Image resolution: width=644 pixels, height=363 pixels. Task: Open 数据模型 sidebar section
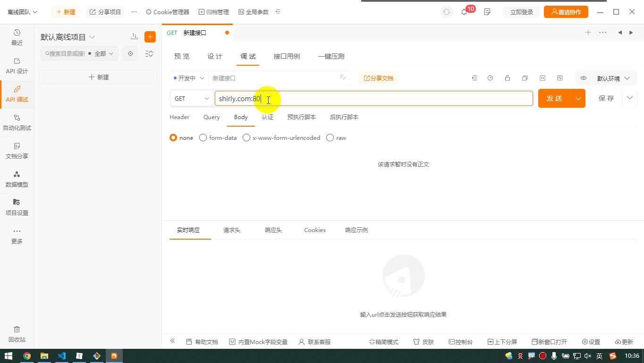pyautogui.click(x=17, y=179)
